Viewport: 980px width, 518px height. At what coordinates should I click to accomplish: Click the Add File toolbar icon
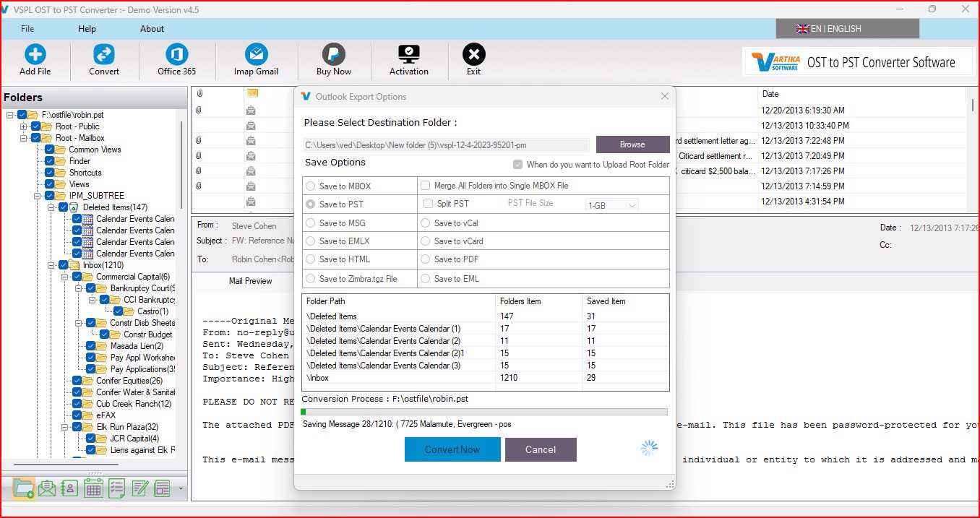35,55
